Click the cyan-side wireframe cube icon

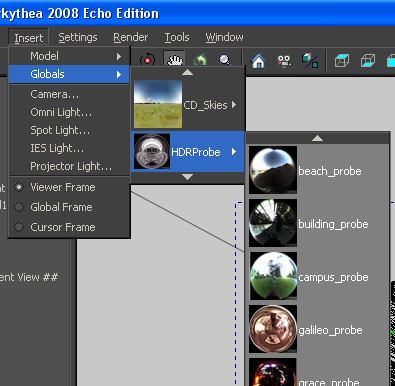pos(368,61)
